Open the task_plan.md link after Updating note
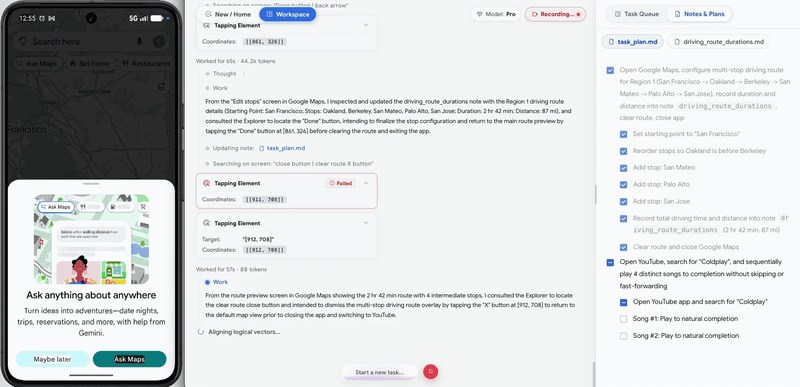Screen dimensions: 800x387 [x=285, y=148]
